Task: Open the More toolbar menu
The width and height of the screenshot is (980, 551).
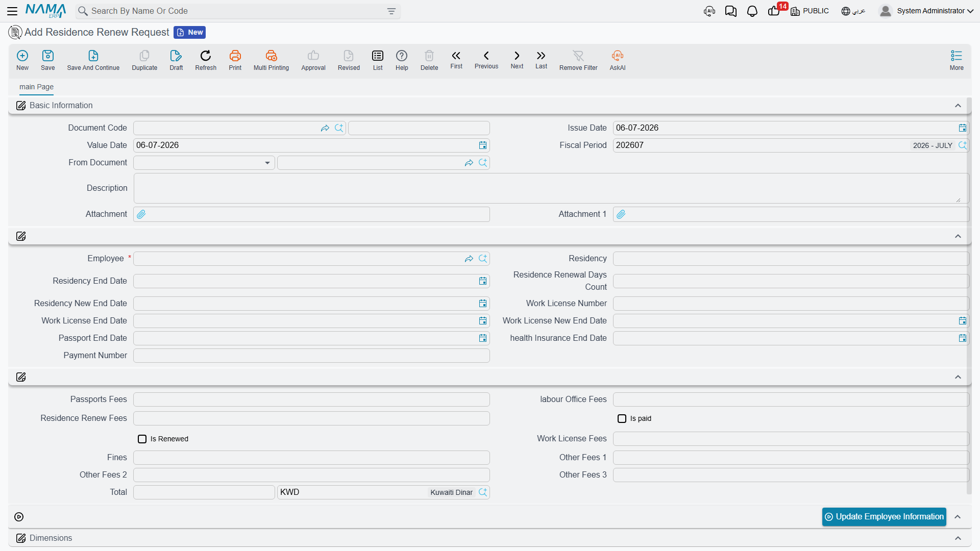Action: [957, 60]
